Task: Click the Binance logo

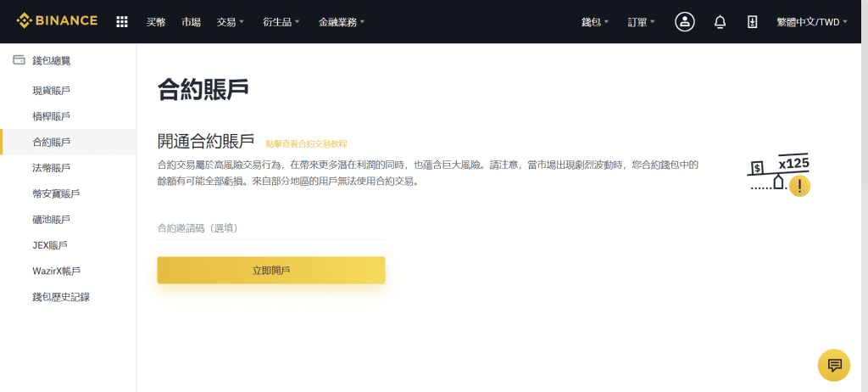Action: point(57,21)
